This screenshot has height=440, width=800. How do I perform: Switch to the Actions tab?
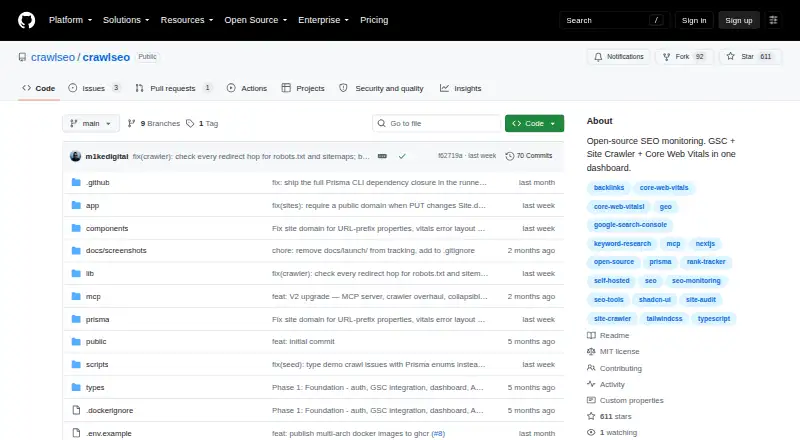247,88
